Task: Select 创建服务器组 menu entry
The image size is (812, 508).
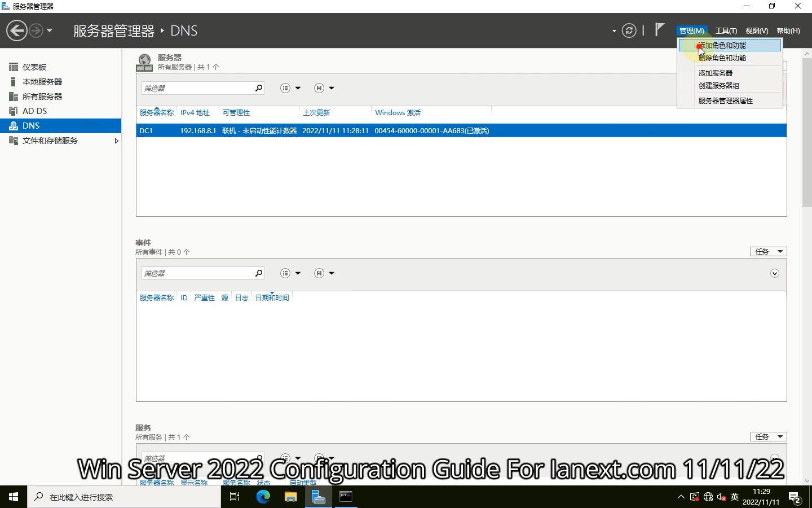Action: (730, 85)
